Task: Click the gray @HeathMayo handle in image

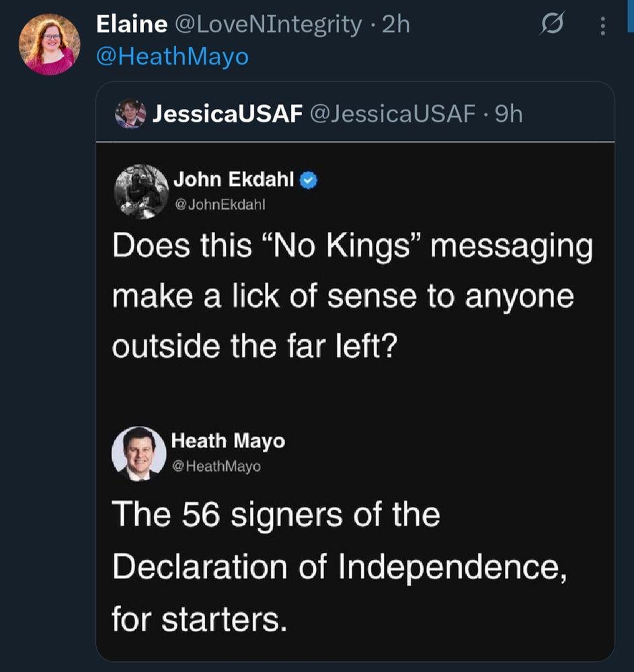Action: click(x=216, y=466)
